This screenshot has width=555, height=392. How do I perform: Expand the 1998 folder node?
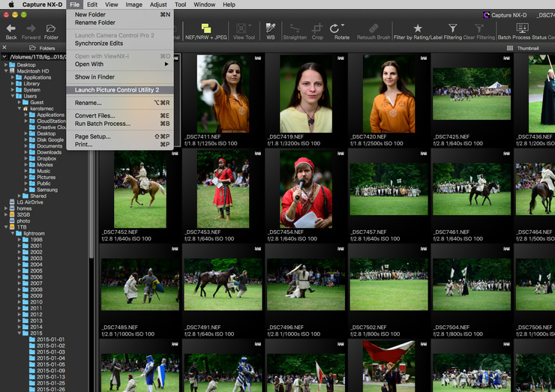[19, 240]
